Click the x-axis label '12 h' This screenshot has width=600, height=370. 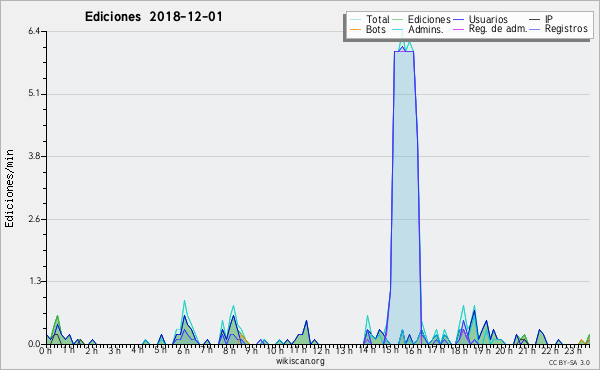pos(321,351)
